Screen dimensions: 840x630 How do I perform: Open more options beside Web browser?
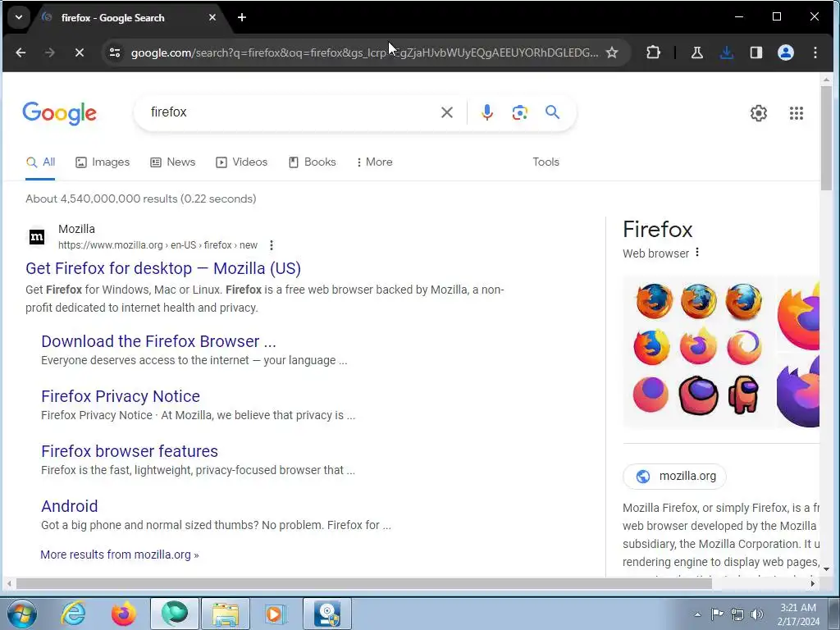[x=697, y=253]
